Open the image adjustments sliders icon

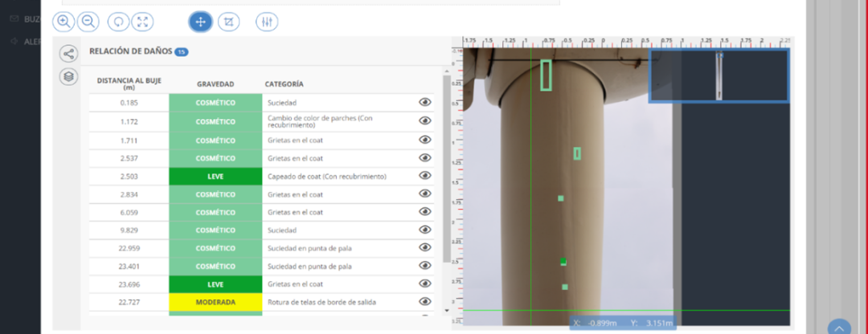[267, 22]
